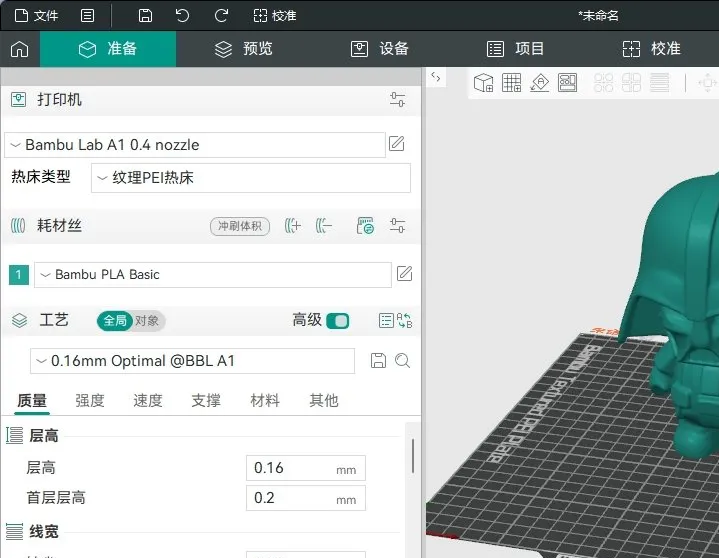Open the 0.16mm Optimal @BBL A1 dropdown
Screen dimensions: 719x558
click(x=193, y=361)
